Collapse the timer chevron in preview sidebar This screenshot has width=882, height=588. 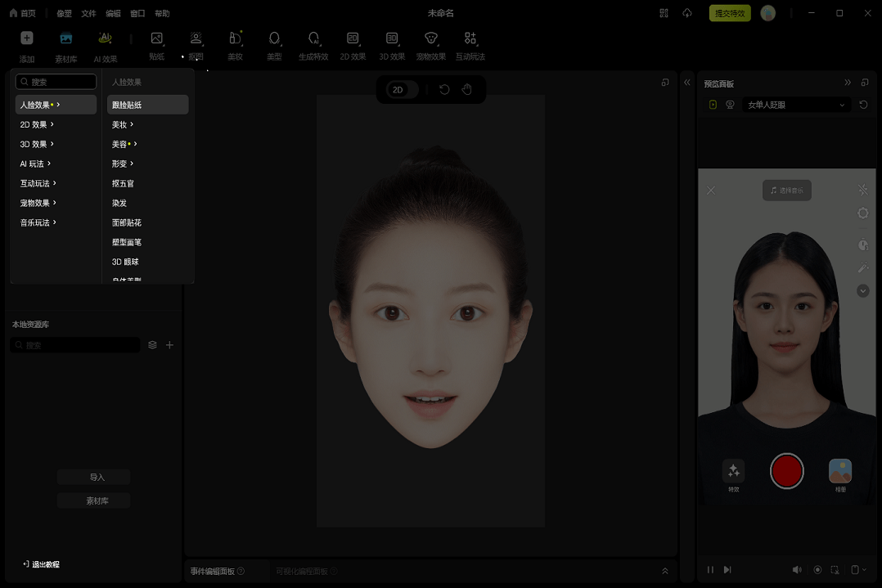click(862, 290)
